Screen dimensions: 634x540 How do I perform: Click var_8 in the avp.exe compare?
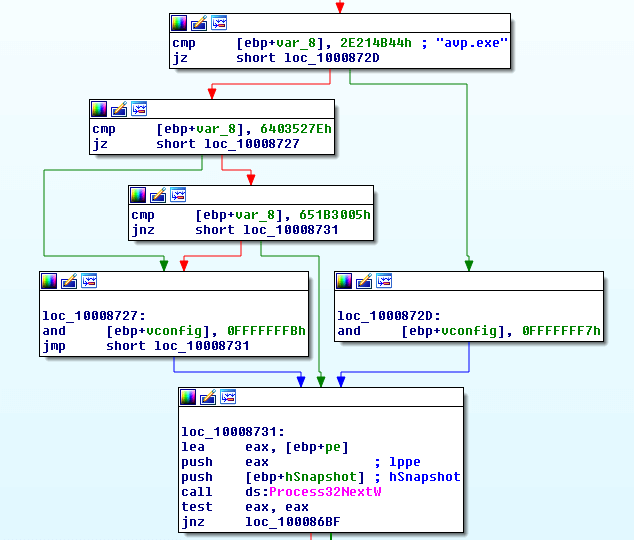(296, 43)
